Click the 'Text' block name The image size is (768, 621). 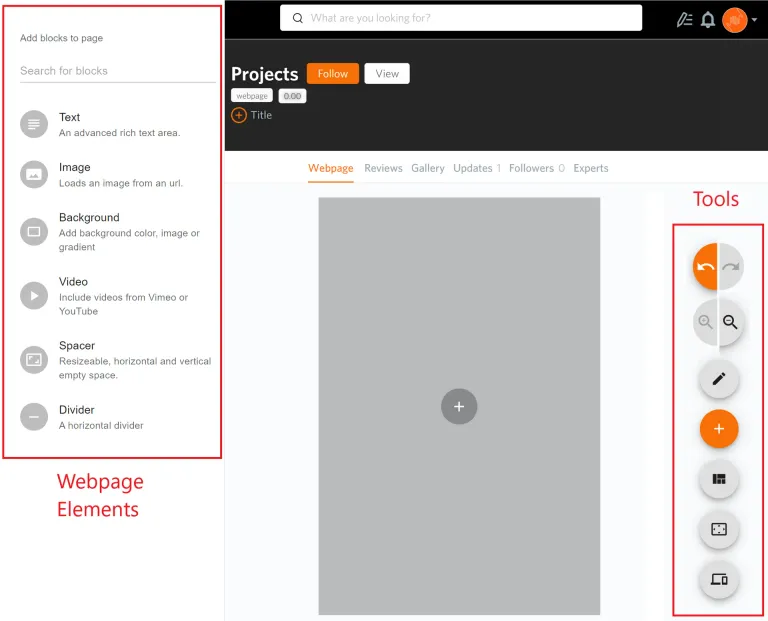click(x=70, y=118)
